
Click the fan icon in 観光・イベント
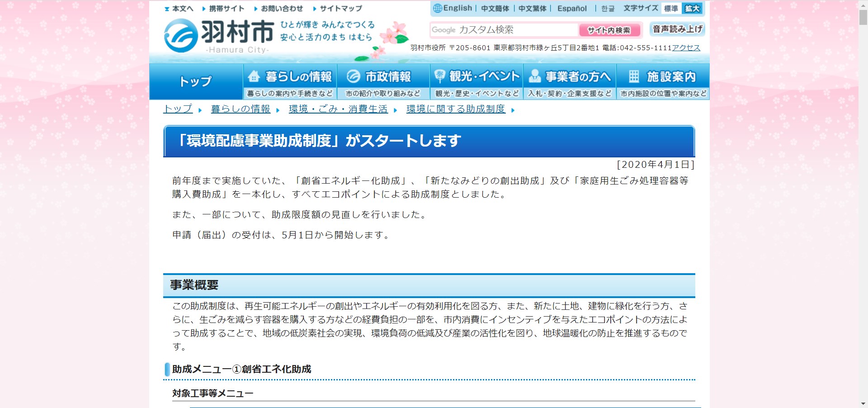[x=439, y=76]
